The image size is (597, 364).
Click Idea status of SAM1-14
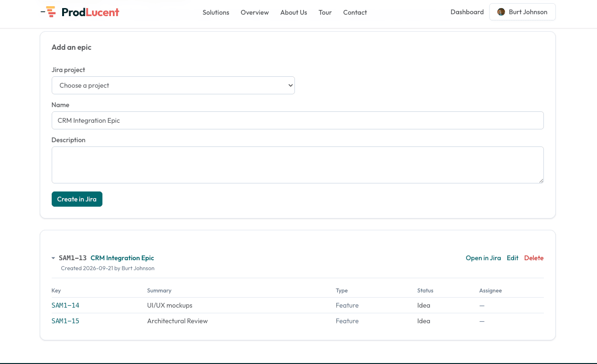(424, 305)
